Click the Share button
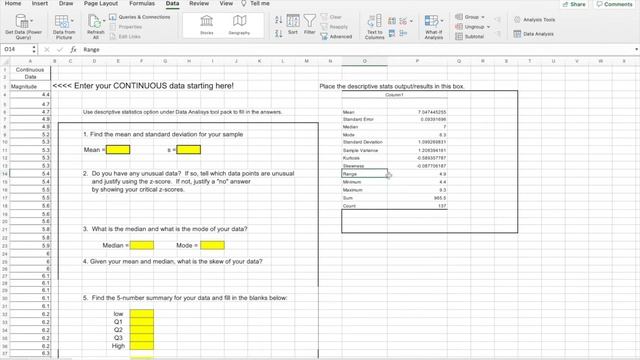This screenshot has width=640, height=360. tap(574, 4)
